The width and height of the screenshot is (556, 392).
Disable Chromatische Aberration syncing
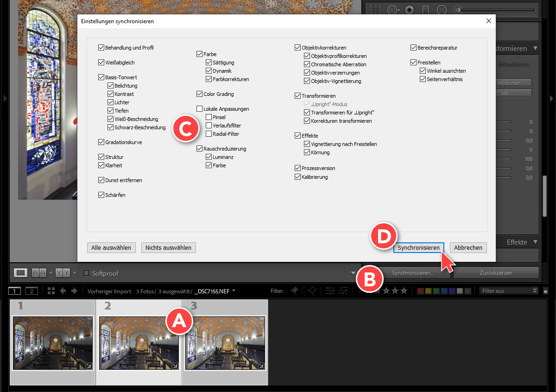307,64
